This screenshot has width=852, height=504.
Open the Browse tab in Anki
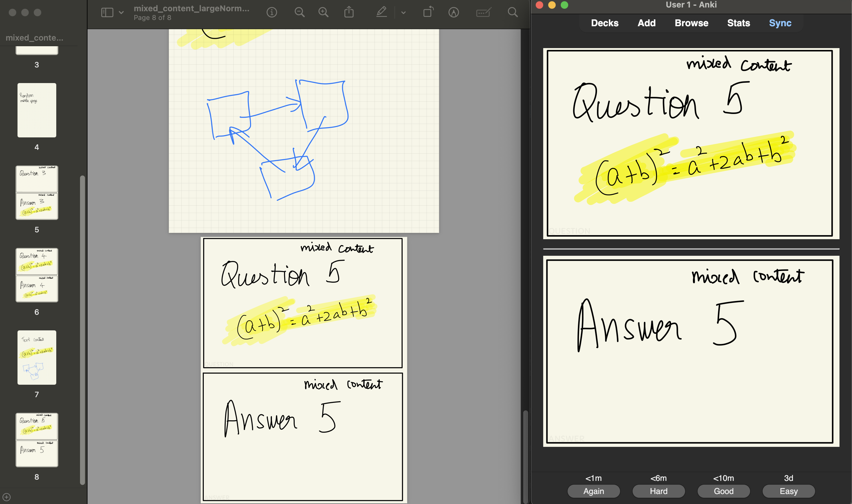pyautogui.click(x=691, y=23)
